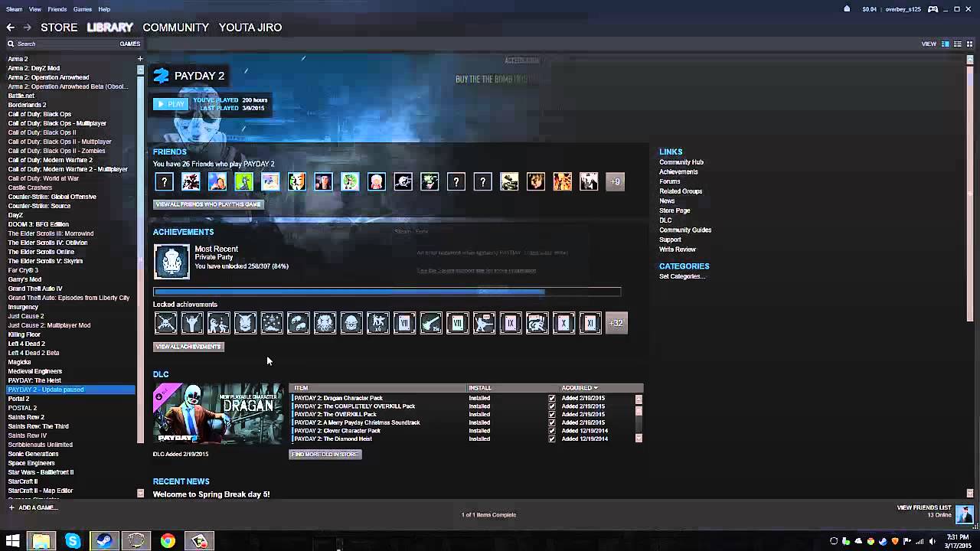Open the Dragan DLC promo thumbnail
Screen dimensions: 980x551
[218, 413]
